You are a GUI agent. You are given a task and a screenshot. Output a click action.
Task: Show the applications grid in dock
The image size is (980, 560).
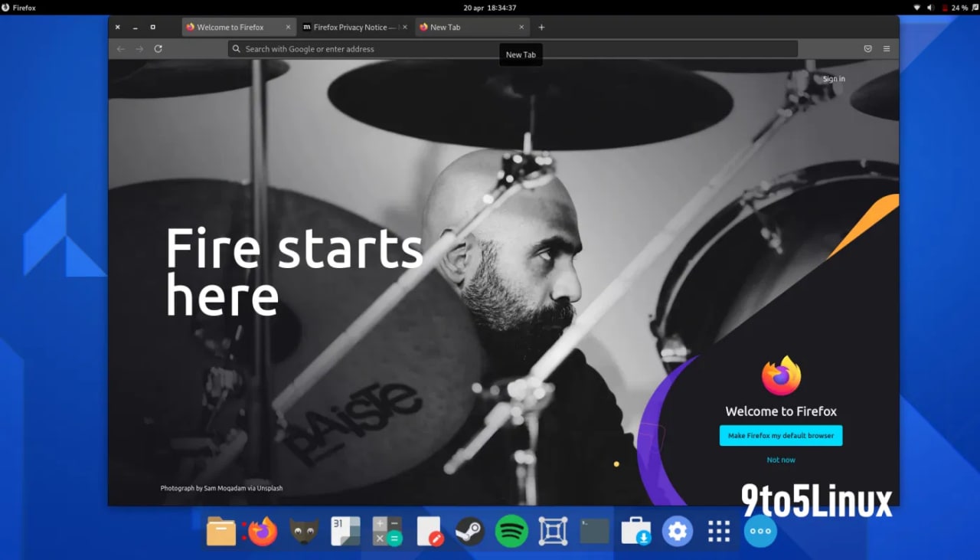click(x=719, y=531)
